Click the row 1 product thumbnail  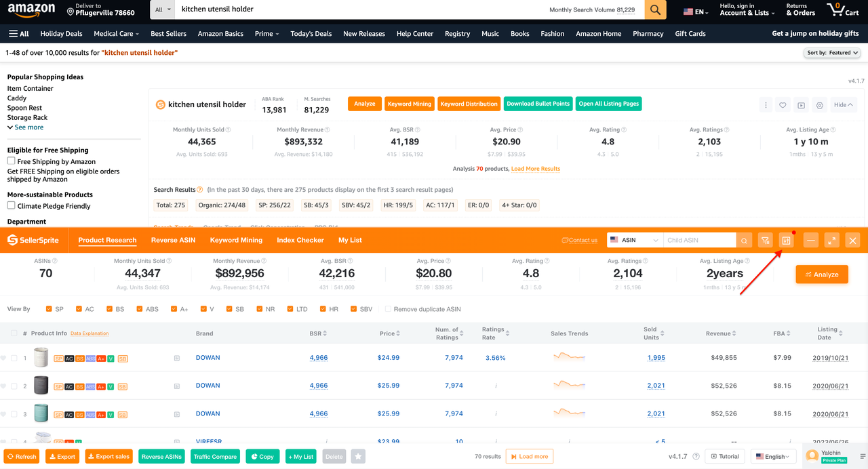pos(41,358)
